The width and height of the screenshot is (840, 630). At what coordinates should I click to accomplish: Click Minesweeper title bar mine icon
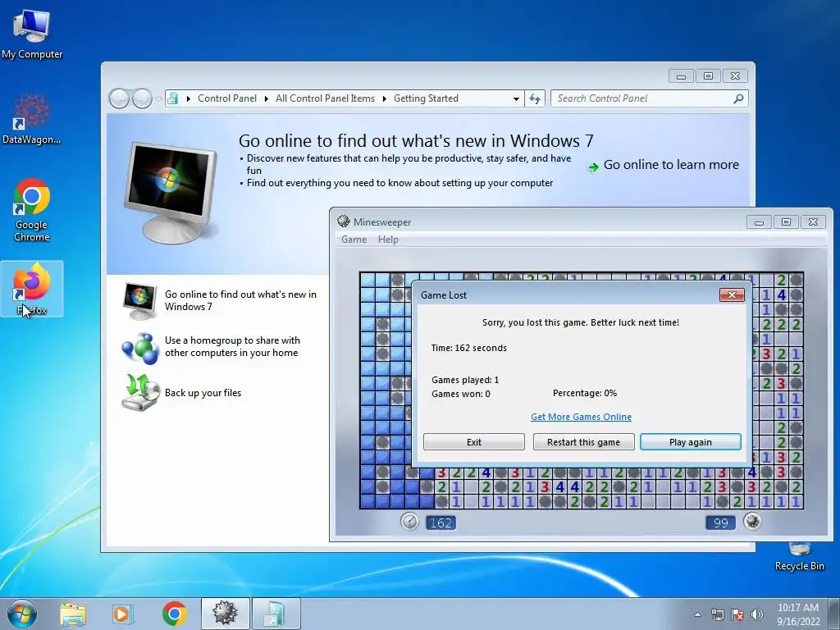pyautogui.click(x=344, y=221)
